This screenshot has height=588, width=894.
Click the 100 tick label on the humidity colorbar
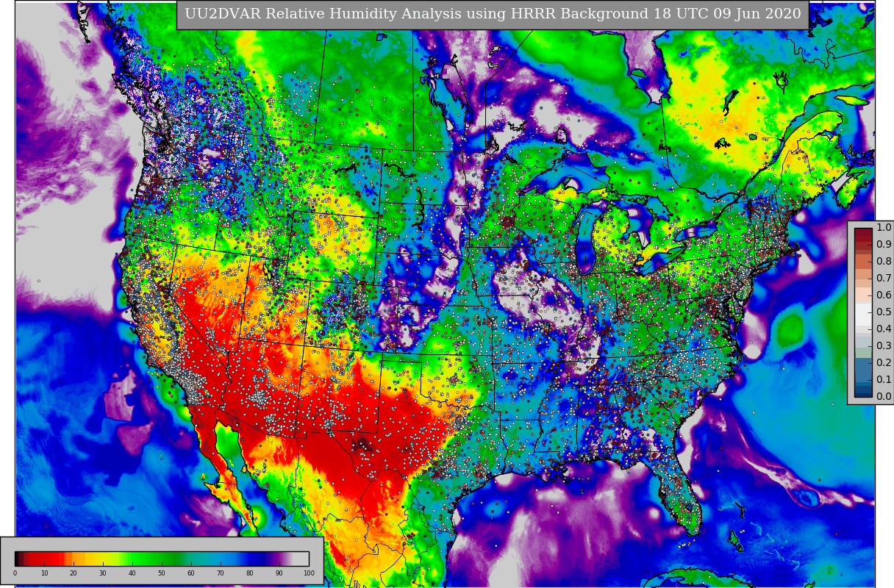[x=309, y=573]
